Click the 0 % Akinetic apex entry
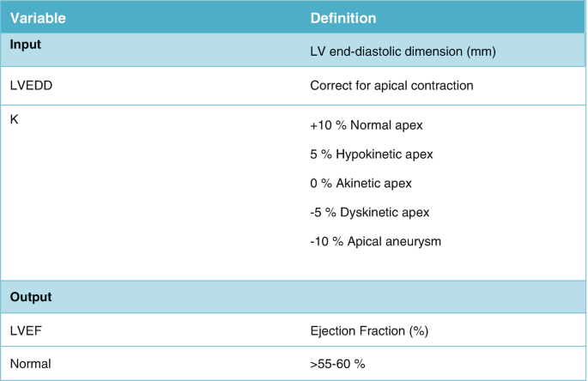 coord(361,184)
